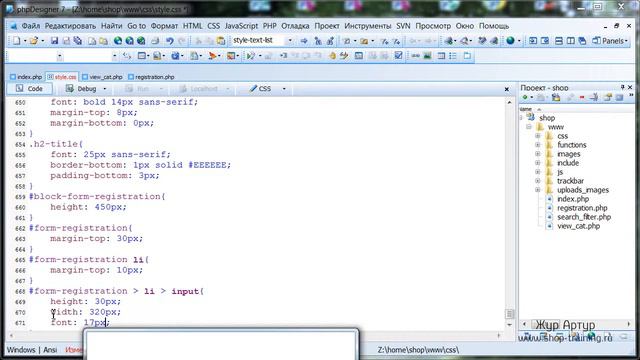Click the bulleted list icon in second toolbar
640x360 pixels.
click(453, 56)
